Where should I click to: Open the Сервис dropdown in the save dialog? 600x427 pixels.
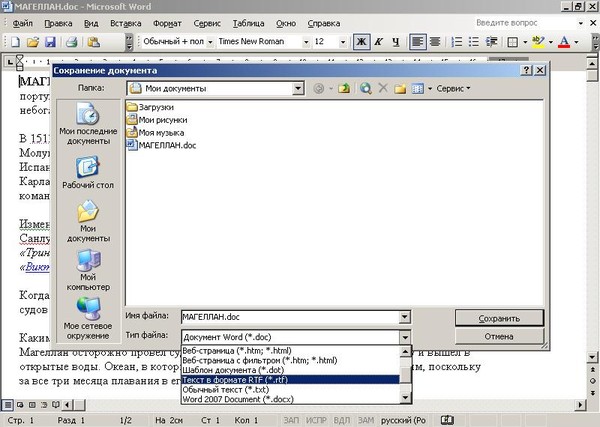453,89
